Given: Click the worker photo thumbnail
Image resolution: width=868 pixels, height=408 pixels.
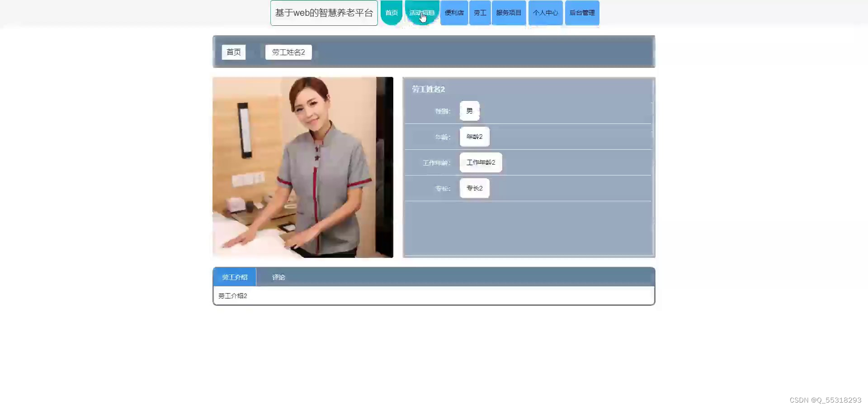Looking at the screenshot, I should tap(303, 167).
